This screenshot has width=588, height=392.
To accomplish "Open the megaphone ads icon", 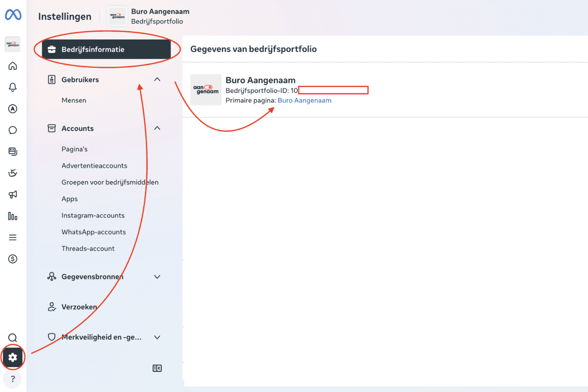I will [x=13, y=194].
